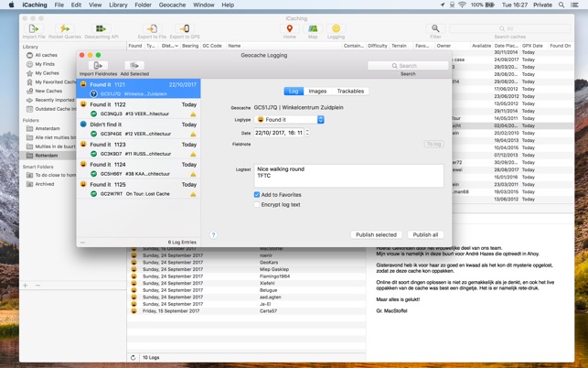Open the Geocache menu in menu bar
Viewport: 588px width, 368px height.
pos(172,5)
